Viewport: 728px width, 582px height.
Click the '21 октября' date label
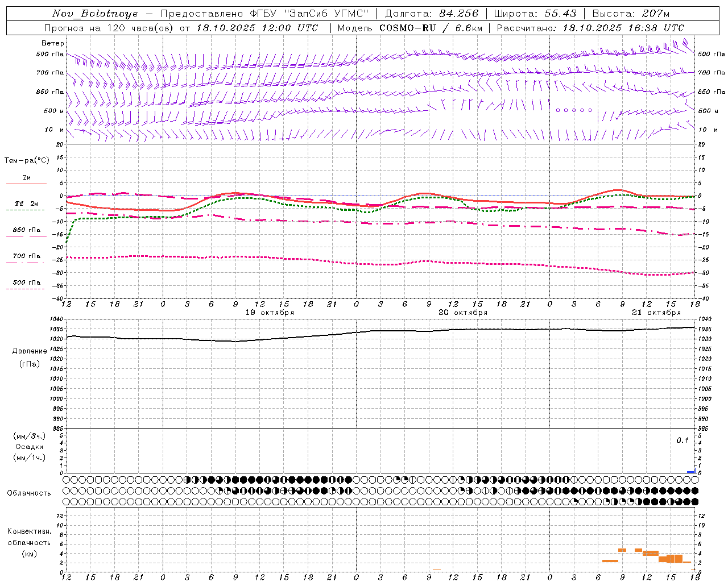[656, 313]
